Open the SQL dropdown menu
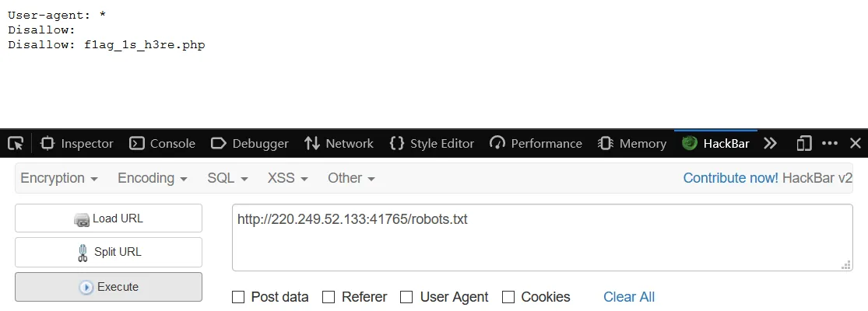Image resolution: width=868 pixels, height=311 pixels. pyautogui.click(x=227, y=178)
